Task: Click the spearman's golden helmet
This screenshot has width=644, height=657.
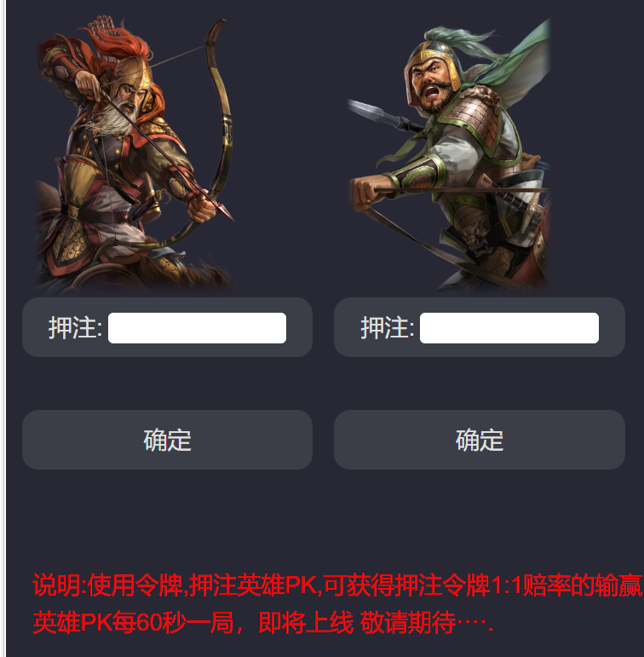Action: click(432, 63)
